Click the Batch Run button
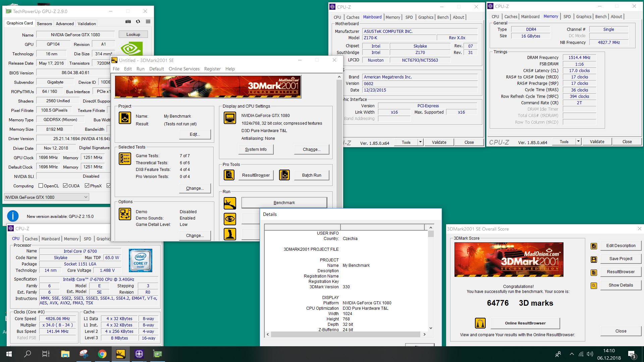Viewport: 644px width, 362px height. pos(312,175)
